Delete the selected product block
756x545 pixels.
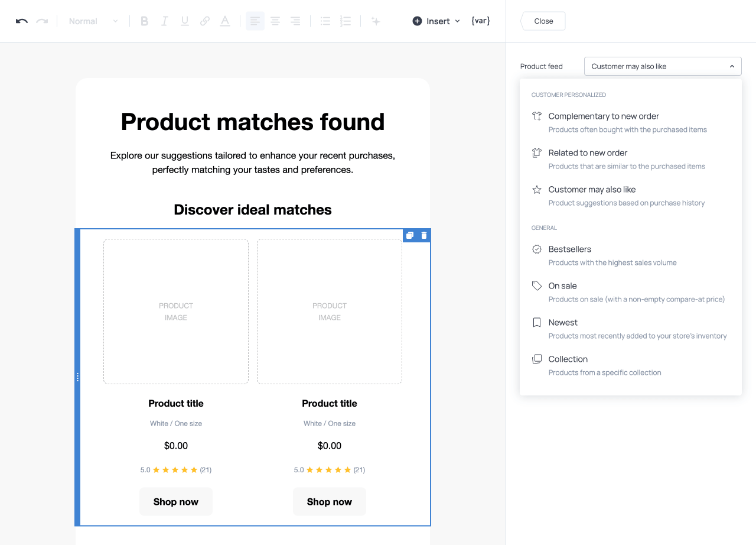click(424, 235)
